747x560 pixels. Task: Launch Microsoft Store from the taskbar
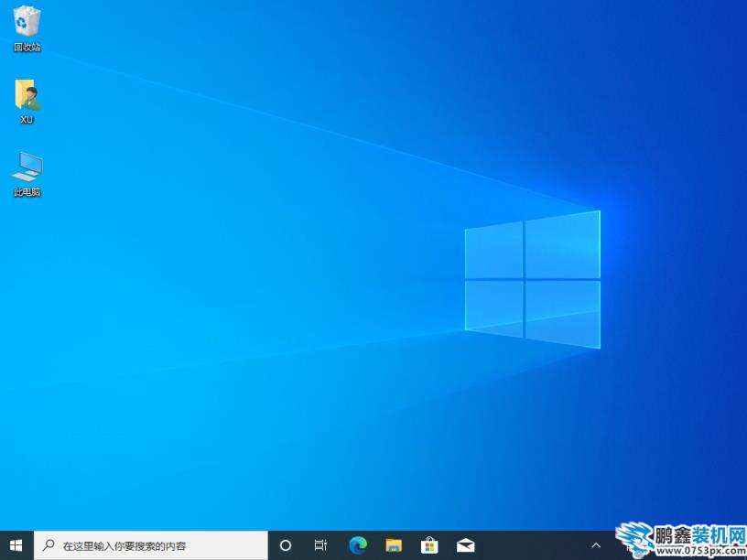pyautogui.click(x=429, y=545)
